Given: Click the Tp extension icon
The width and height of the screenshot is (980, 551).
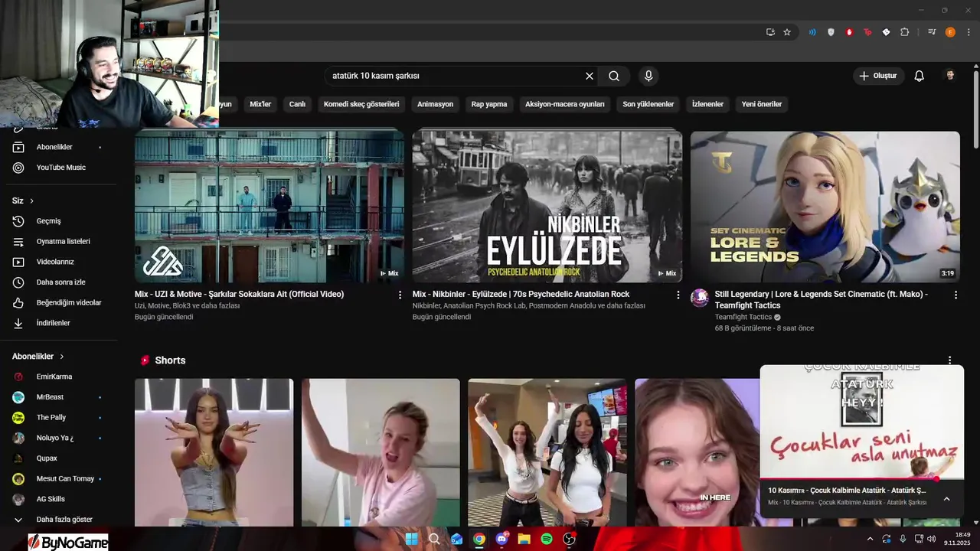Looking at the screenshot, I should coord(867,32).
